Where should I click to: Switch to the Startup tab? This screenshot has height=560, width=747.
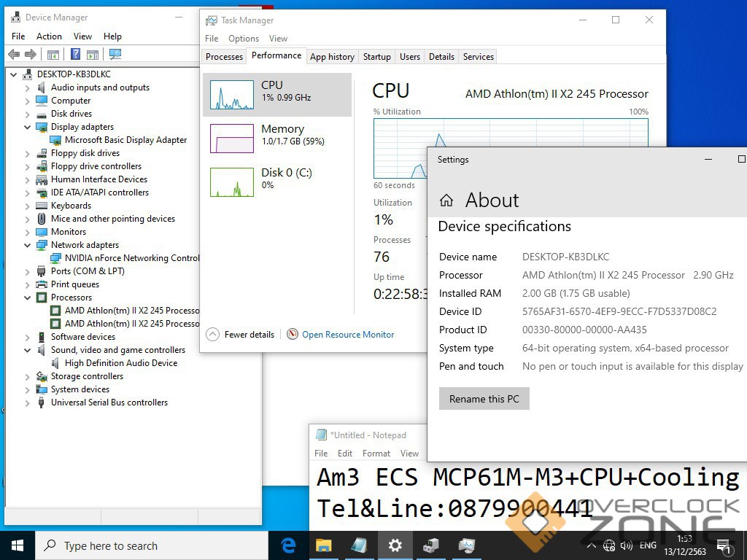[x=377, y=57]
